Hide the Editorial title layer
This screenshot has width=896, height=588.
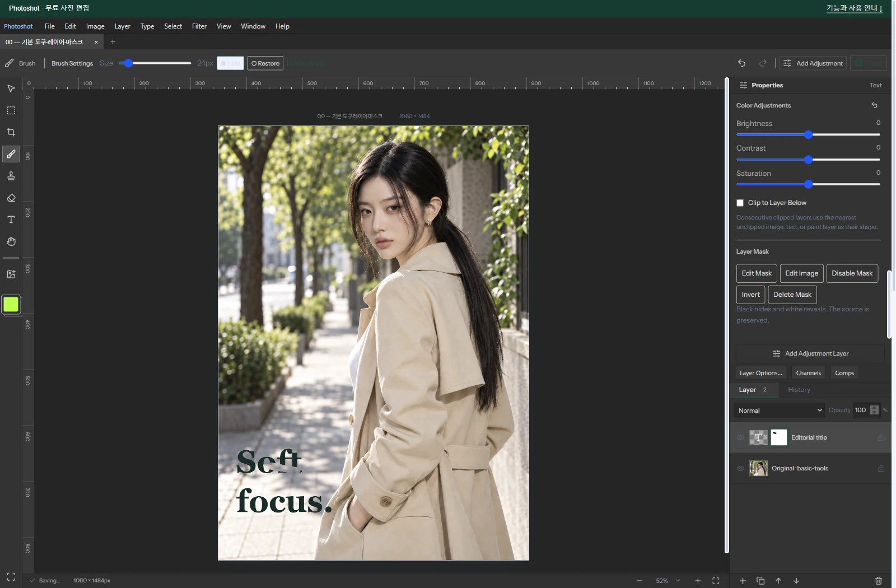[x=740, y=437]
